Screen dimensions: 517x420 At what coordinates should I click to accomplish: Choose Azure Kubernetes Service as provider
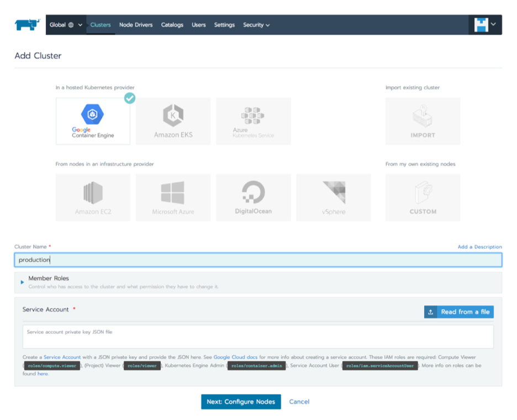(253, 120)
